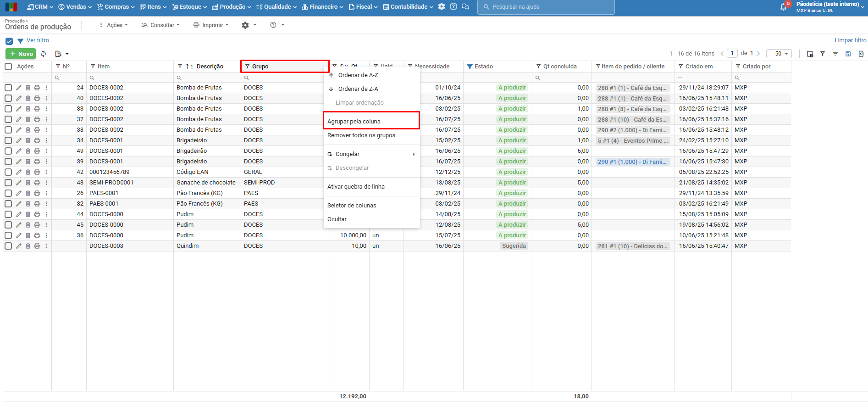868x402 pixels.
Task: Click the trash icon for order 40
Action: [28, 98]
